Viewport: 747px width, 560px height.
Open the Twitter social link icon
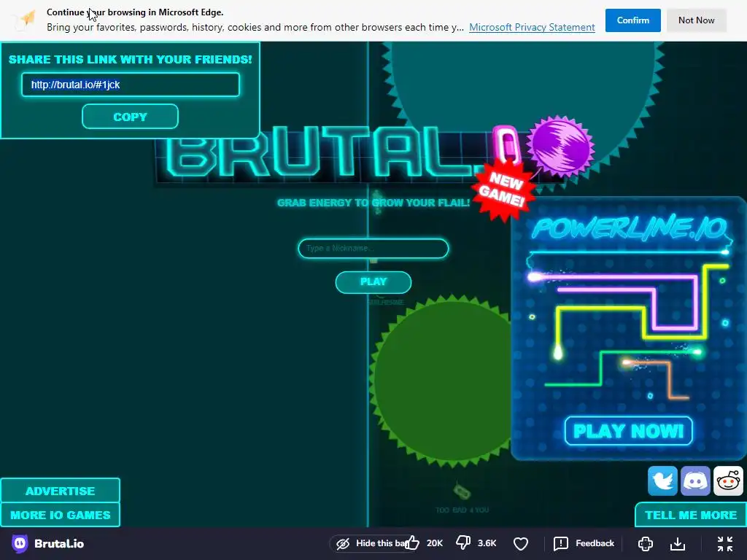click(662, 481)
